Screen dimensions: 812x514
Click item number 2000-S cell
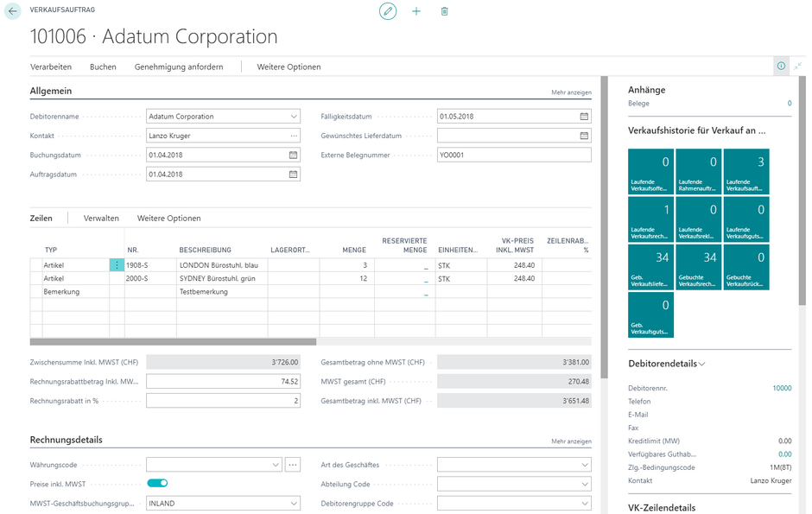[150, 278]
